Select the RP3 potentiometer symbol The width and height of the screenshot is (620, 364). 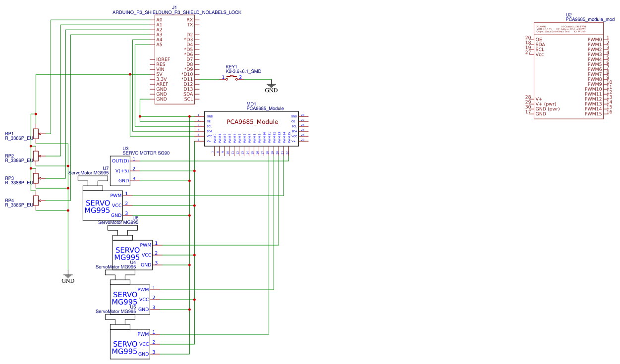click(x=36, y=179)
